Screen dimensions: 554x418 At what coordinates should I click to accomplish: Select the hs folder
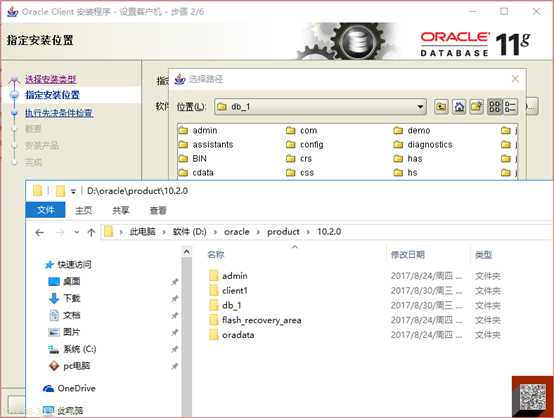click(405, 172)
